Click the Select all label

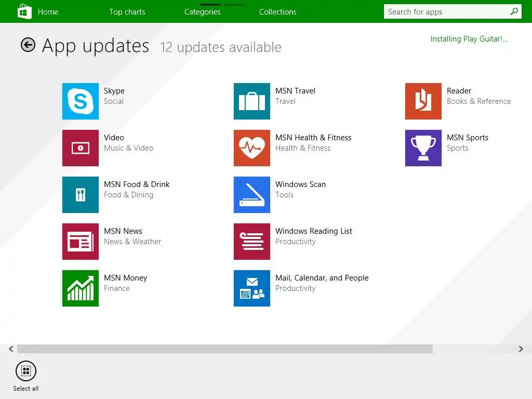point(26,389)
